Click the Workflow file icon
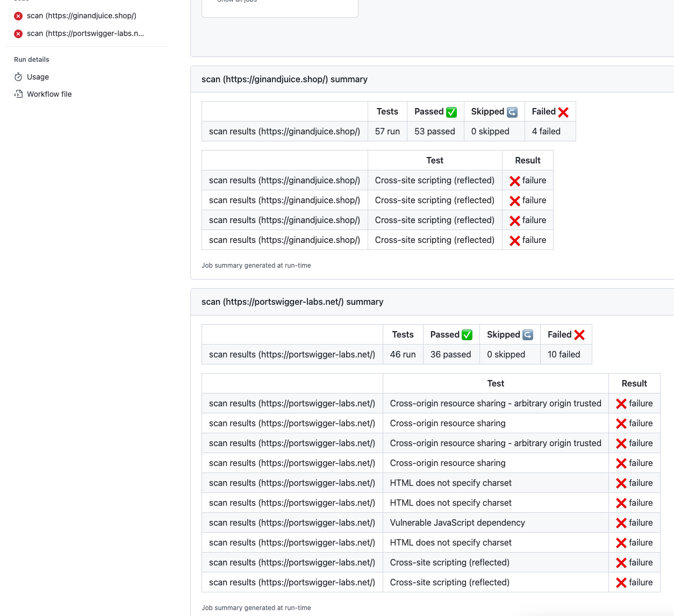The image size is (674, 616). pos(18,94)
